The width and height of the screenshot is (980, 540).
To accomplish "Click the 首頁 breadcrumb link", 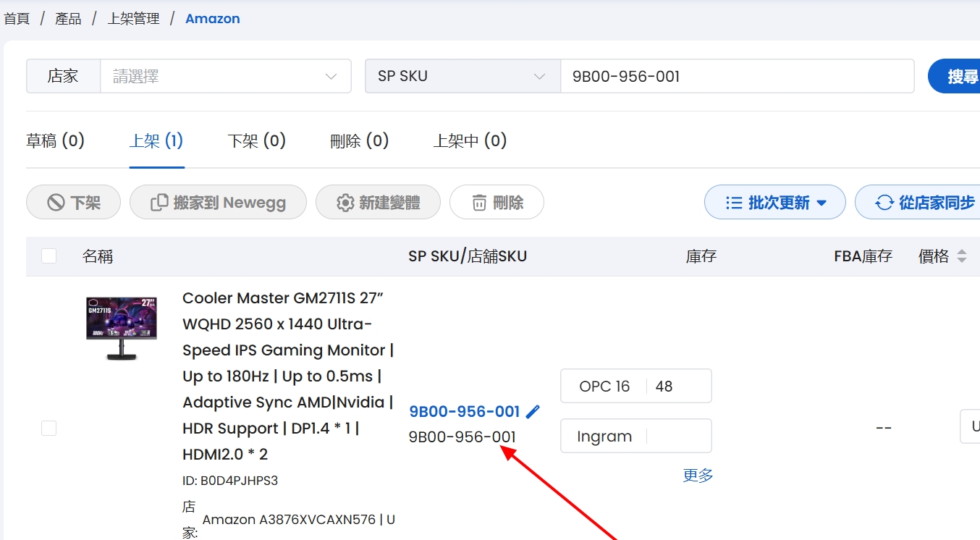I will coord(17,19).
